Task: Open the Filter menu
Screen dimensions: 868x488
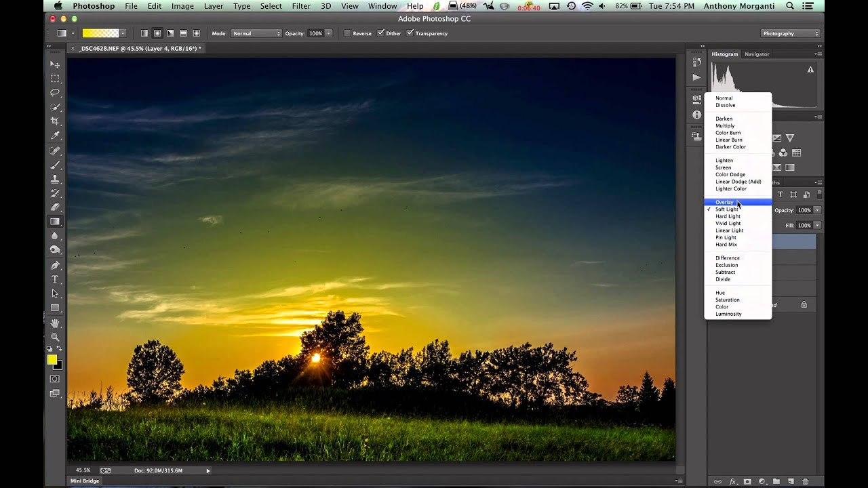Action: point(301,6)
